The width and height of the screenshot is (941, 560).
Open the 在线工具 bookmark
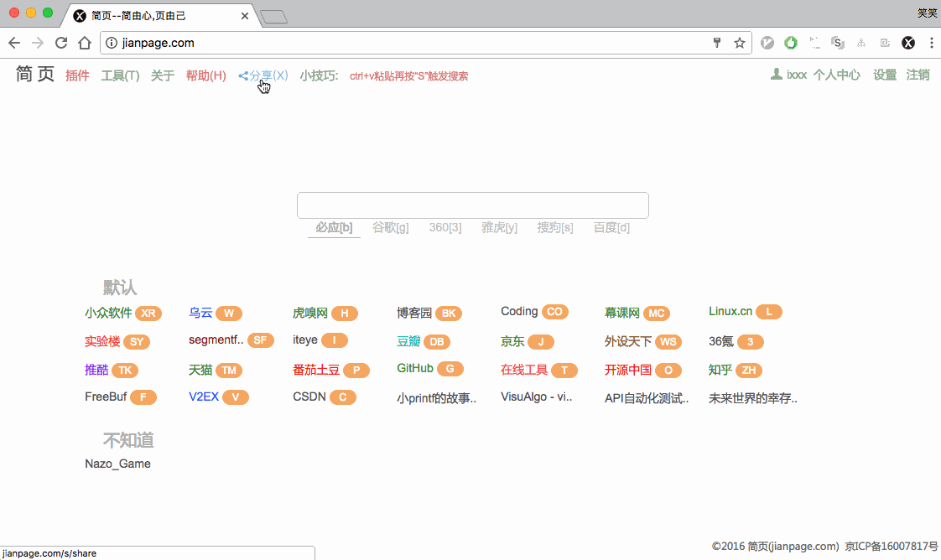click(x=524, y=370)
